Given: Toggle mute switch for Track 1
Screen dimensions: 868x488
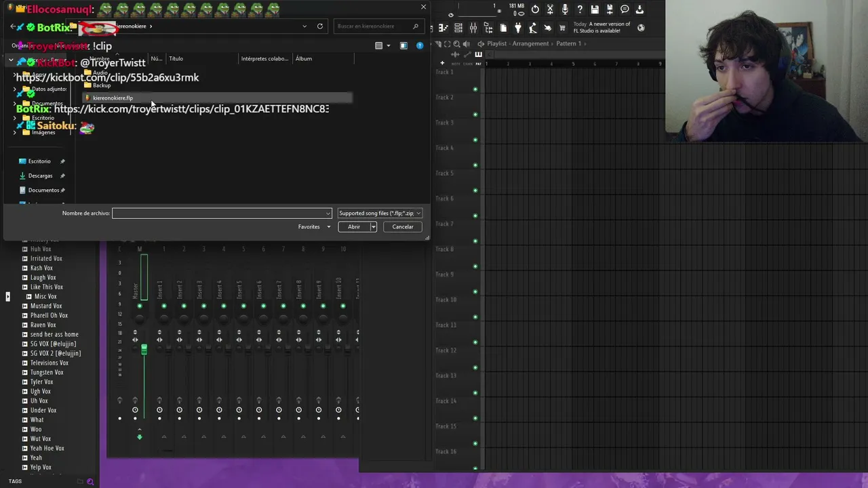Looking at the screenshot, I should (475, 89).
